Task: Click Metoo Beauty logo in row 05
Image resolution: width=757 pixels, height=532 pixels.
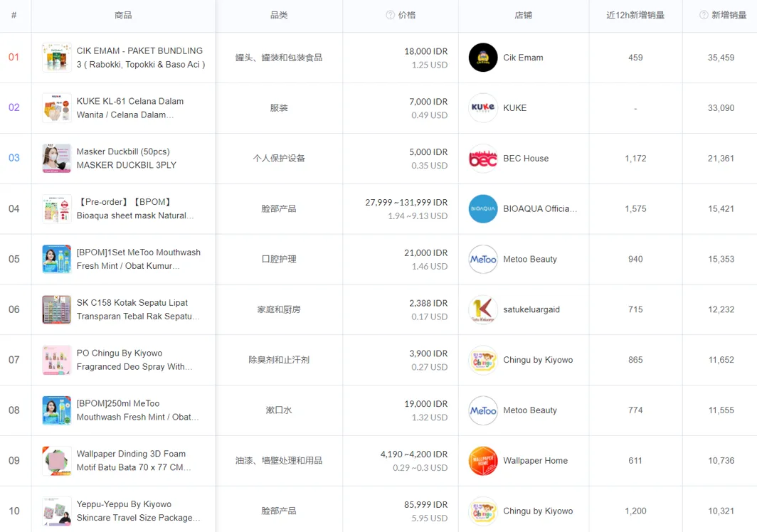Action: pos(483,259)
